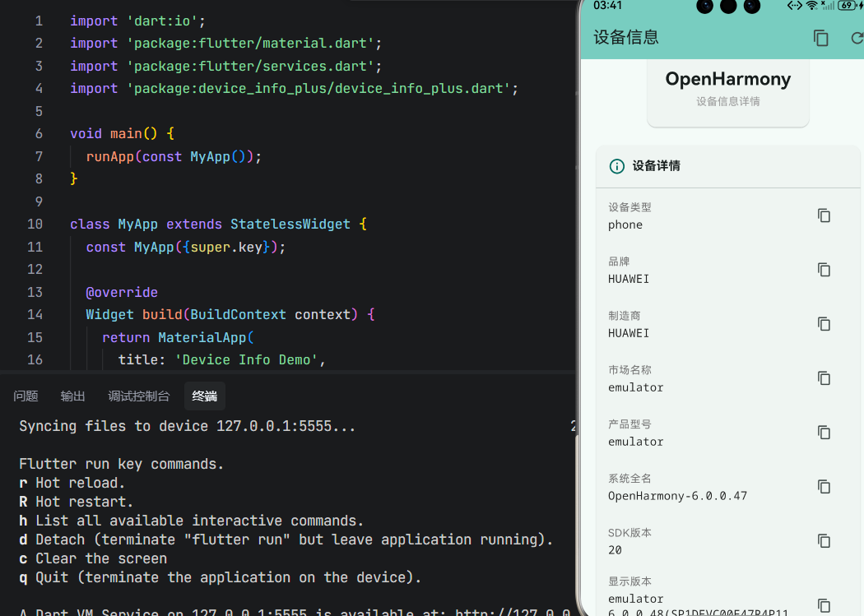Click the OpenHarmony header card

tap(728, 92)
